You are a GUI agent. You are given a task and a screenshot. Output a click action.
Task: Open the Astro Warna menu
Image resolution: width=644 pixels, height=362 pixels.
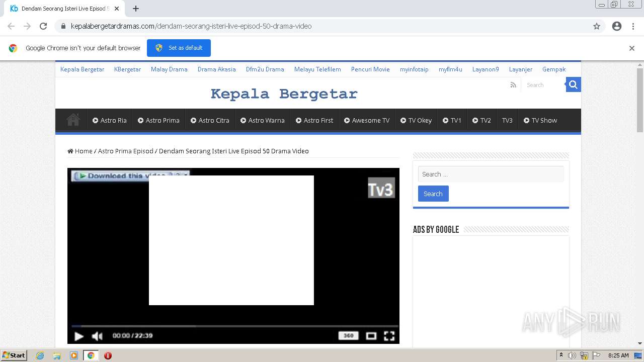[263, 120]
